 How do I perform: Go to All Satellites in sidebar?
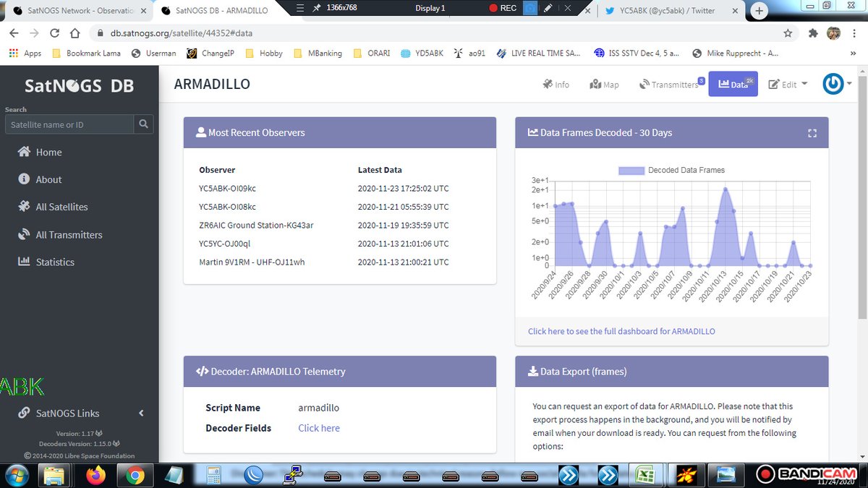click(53, 207)
